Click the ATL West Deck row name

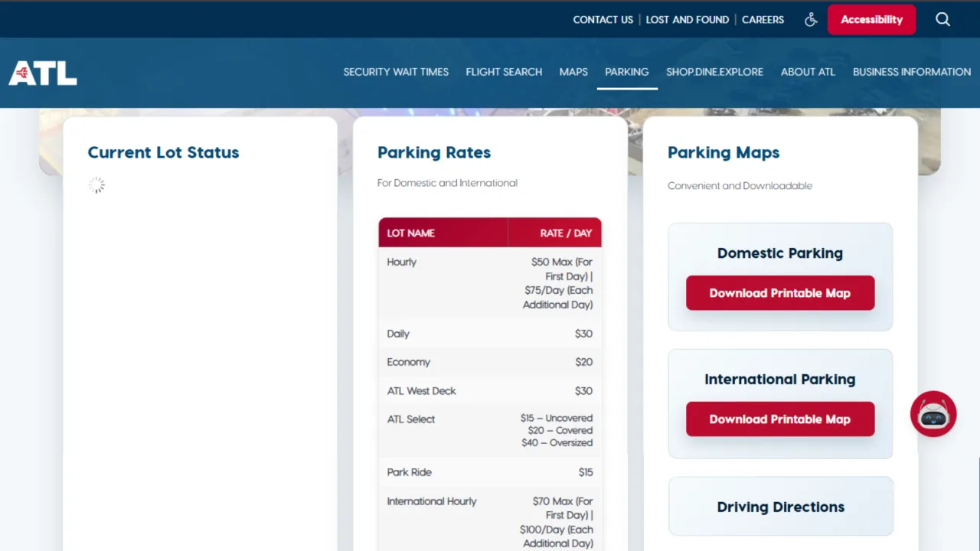[x=421, y=391]
